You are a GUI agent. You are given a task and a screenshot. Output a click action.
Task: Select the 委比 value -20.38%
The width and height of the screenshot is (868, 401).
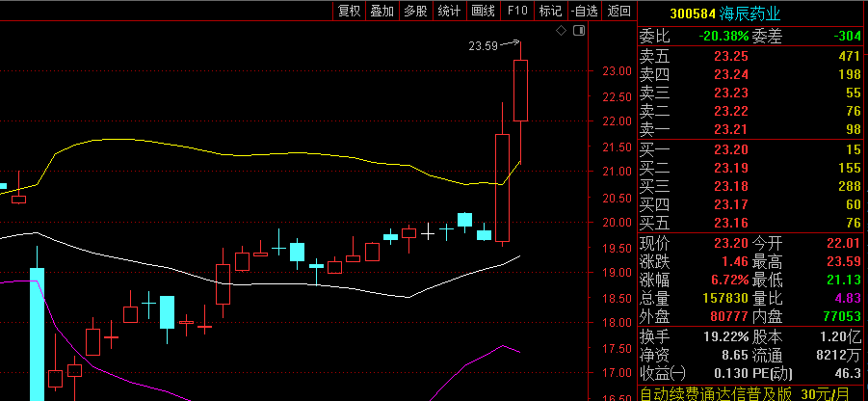(723, 37)
